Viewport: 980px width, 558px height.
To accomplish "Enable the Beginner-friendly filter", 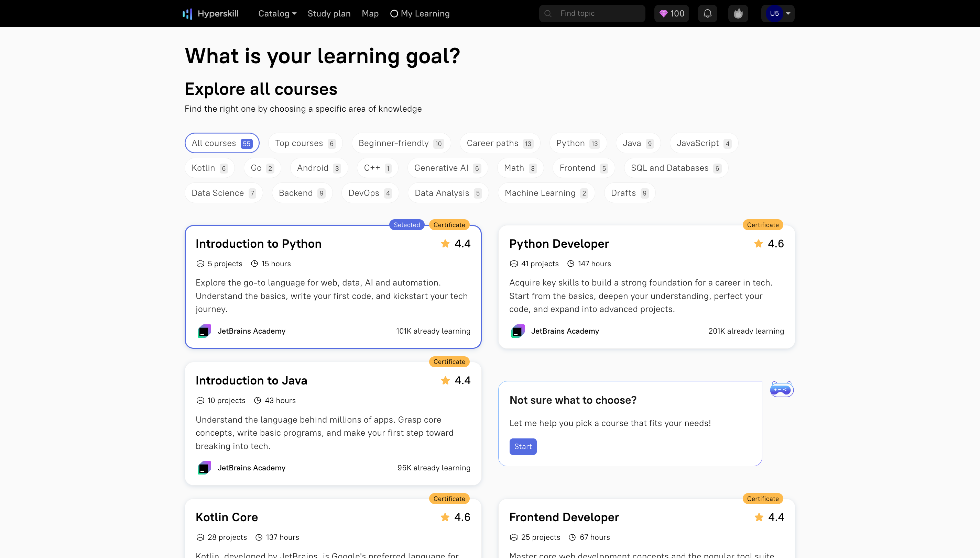I will tap(401, 143).
